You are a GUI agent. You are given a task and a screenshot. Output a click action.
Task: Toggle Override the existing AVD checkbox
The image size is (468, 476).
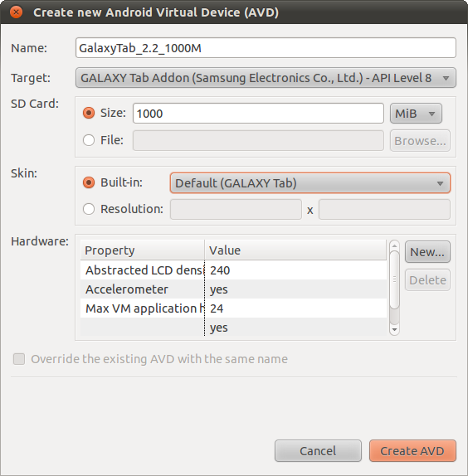pyautogui.click(x=19, y=359)
